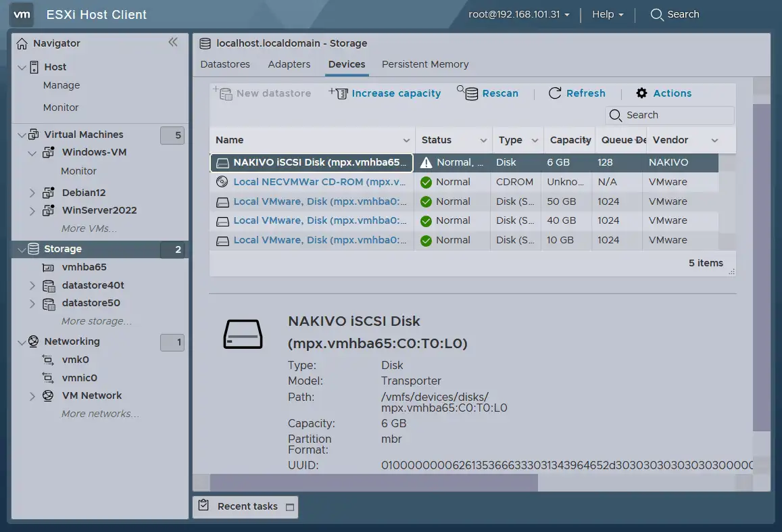Click the VMware vm logo icon
This screenshot has height=532, width=782.
click(22, 14)
